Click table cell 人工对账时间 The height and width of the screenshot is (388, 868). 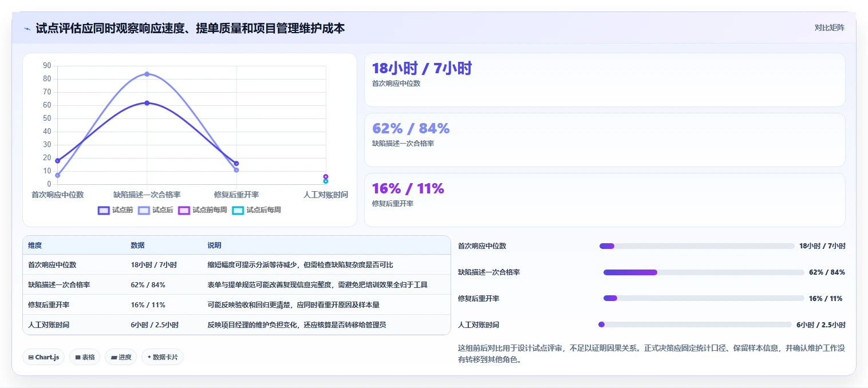tap(49, 325)
